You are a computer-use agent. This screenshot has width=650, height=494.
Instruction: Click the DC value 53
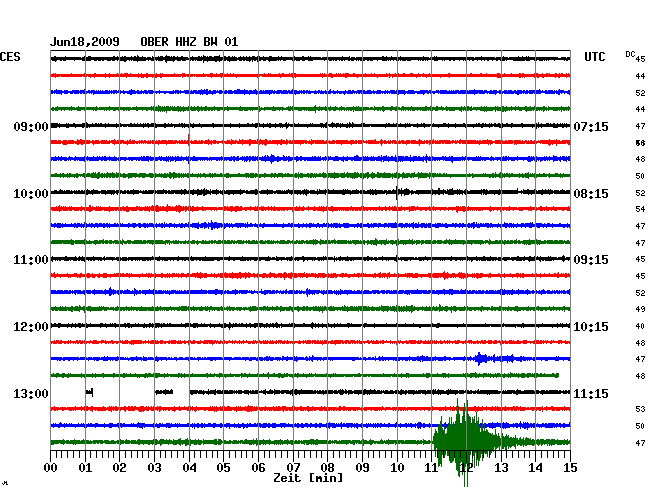click(640, 409)
